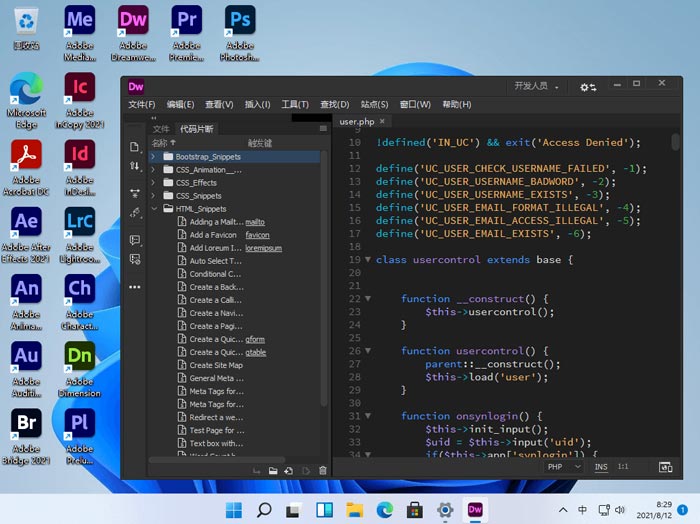The width and height of the screenshot is (700, 524).
Task: Click the code editor vertical scrollbar thumb
Action: [x=675, y=141]
